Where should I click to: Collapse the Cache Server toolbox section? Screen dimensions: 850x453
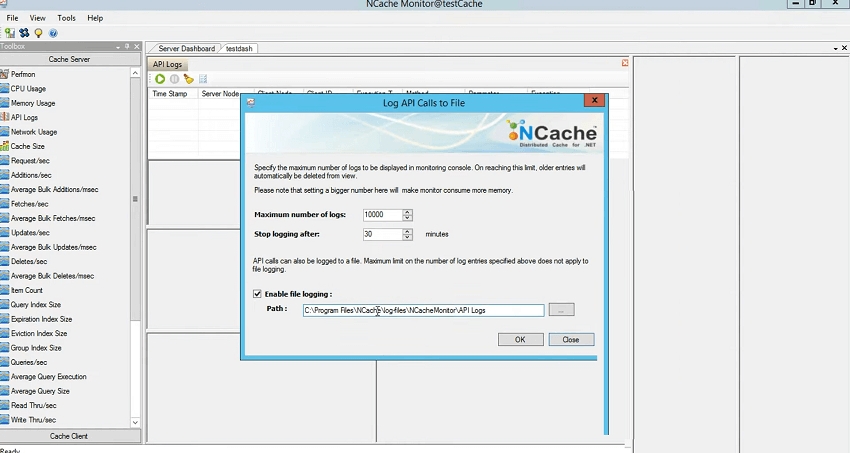pos(69,59)
